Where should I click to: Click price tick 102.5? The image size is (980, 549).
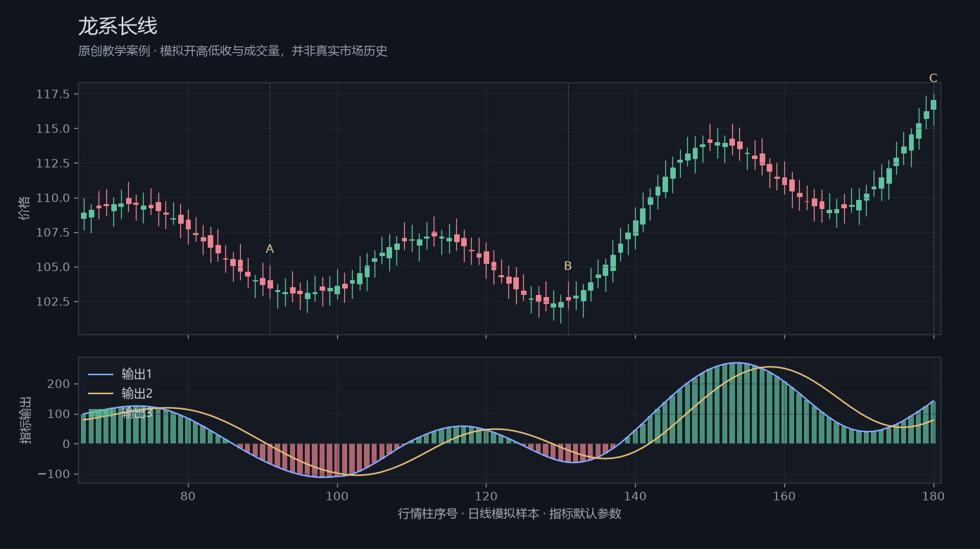point(53,302)
